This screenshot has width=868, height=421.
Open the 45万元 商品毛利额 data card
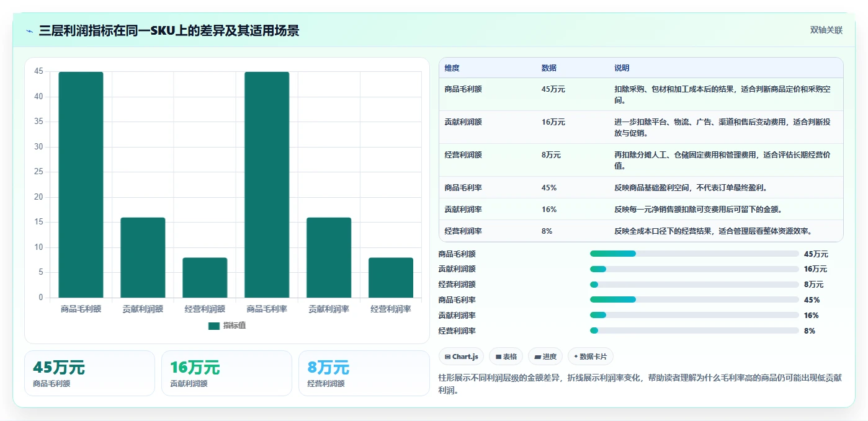[89, 373]
